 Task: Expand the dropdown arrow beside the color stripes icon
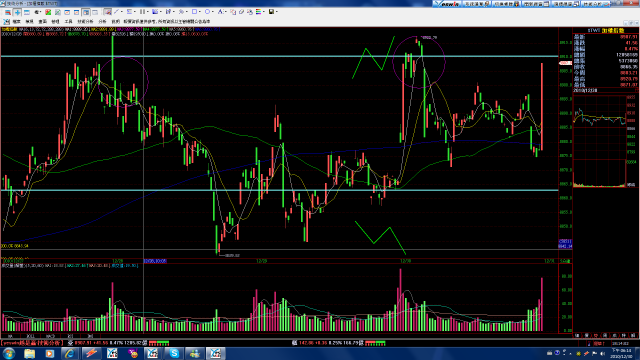pyautogui.click(x=264, y=12)
